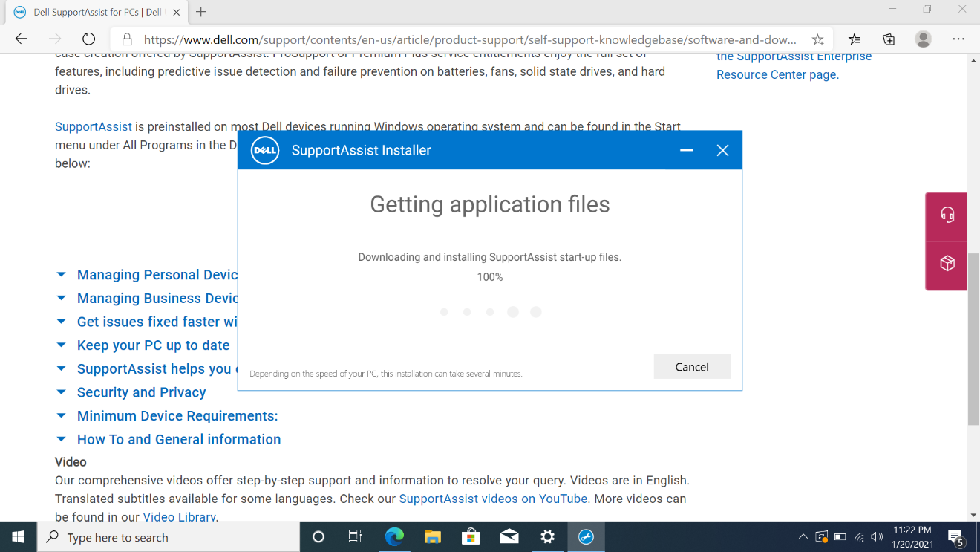Open Task View on taskbar
Viewport: 980px width, 552px height.
[355, 536]
